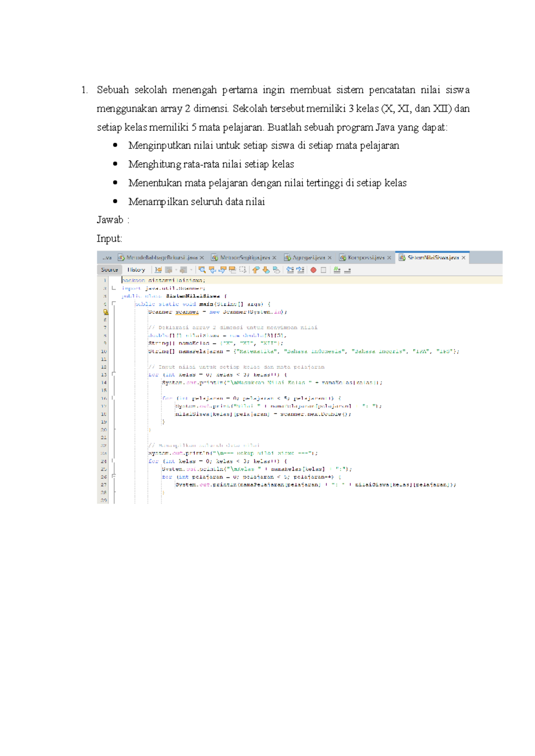Click the Previous Bookmark arrow icon
Image resolution: width=535 pixels, height=756 pixels.
click(255, 270)
